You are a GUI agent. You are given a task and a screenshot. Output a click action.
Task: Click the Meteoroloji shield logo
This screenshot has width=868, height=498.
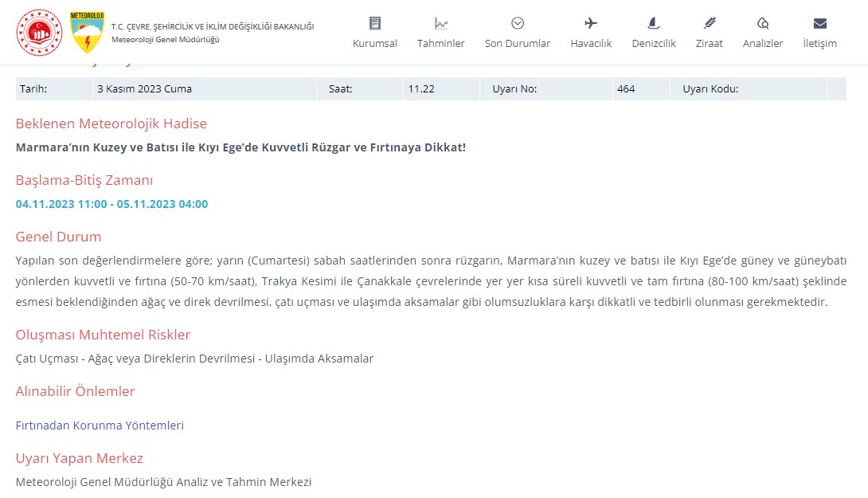(x=87, y=32)
